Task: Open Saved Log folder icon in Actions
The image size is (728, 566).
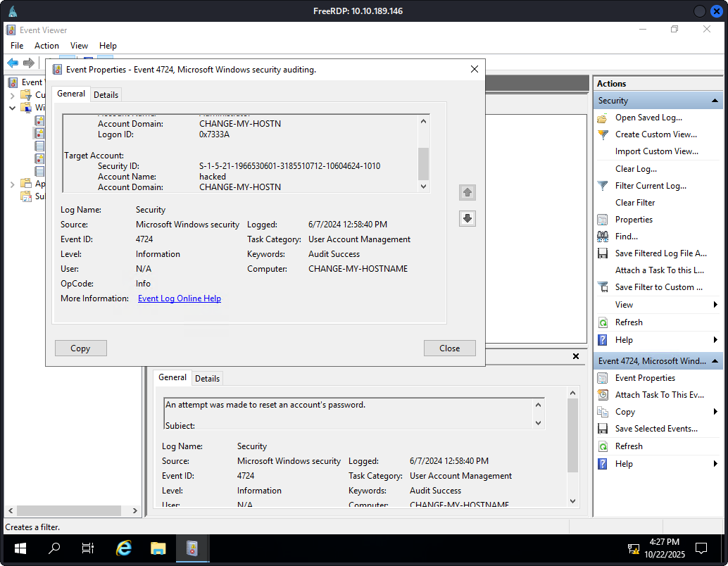Action: [x=602, y=118]
